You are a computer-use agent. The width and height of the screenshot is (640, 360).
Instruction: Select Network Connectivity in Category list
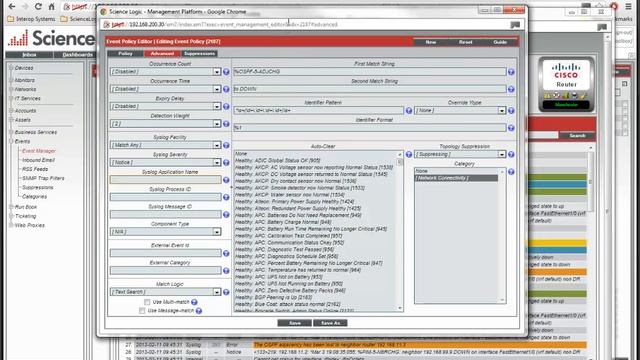pos(456,178)
